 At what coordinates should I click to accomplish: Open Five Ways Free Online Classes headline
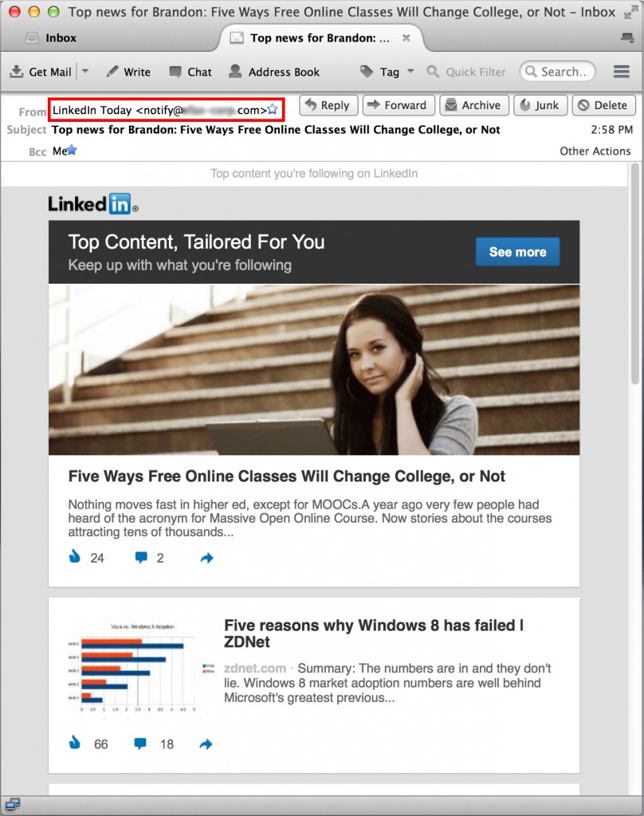[x=286, y=477]
